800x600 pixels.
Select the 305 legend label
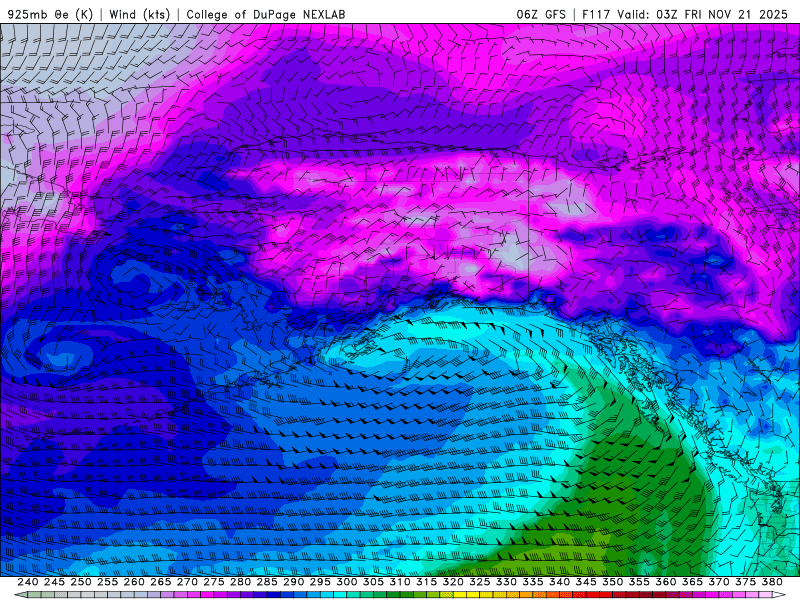pos(373,582)
